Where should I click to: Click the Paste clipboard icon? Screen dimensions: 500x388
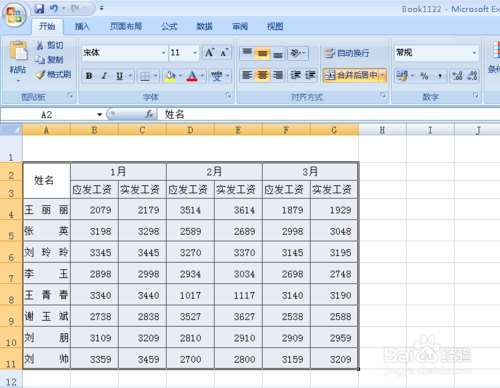tap(18, 51)
